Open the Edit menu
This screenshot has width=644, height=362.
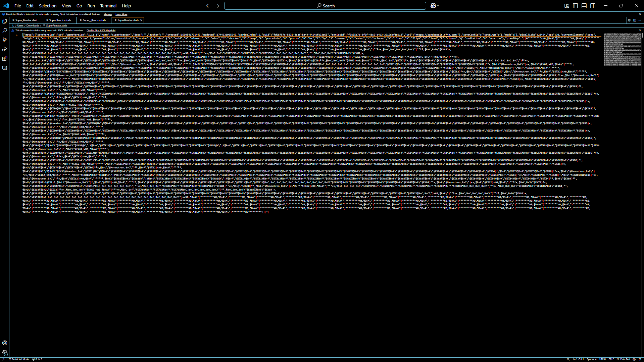click(30, 6)
